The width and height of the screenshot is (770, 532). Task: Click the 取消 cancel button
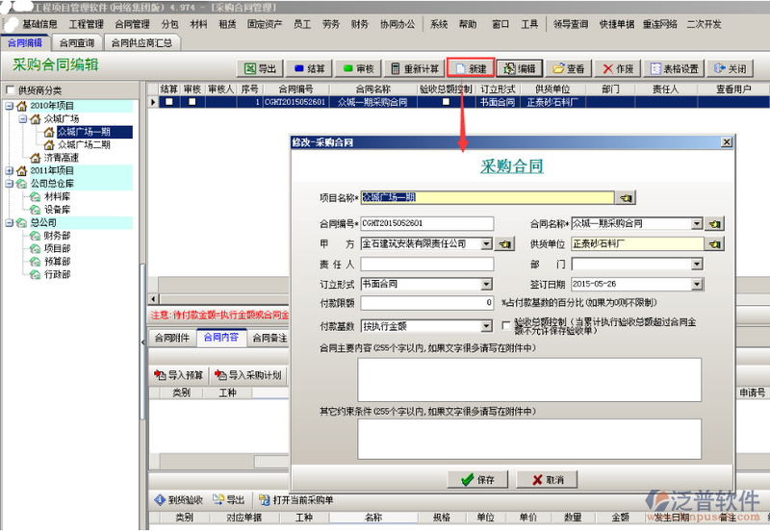546,479
